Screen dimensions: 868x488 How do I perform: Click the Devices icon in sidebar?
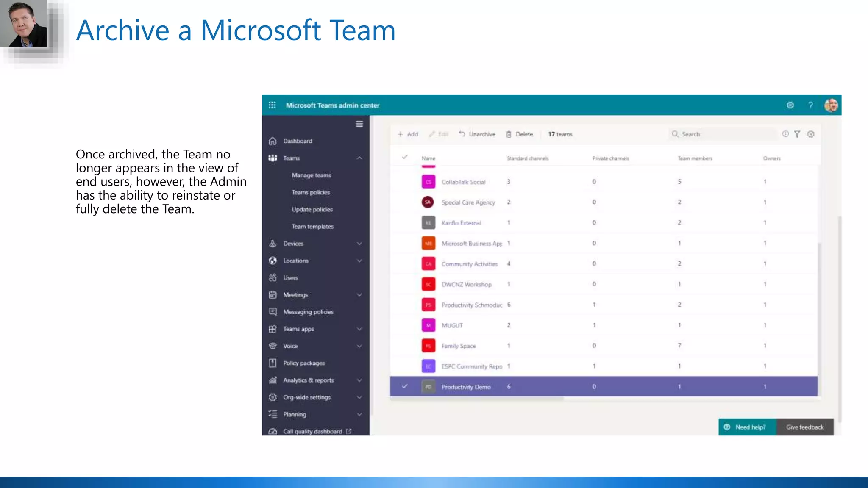[x=273, y=244]
